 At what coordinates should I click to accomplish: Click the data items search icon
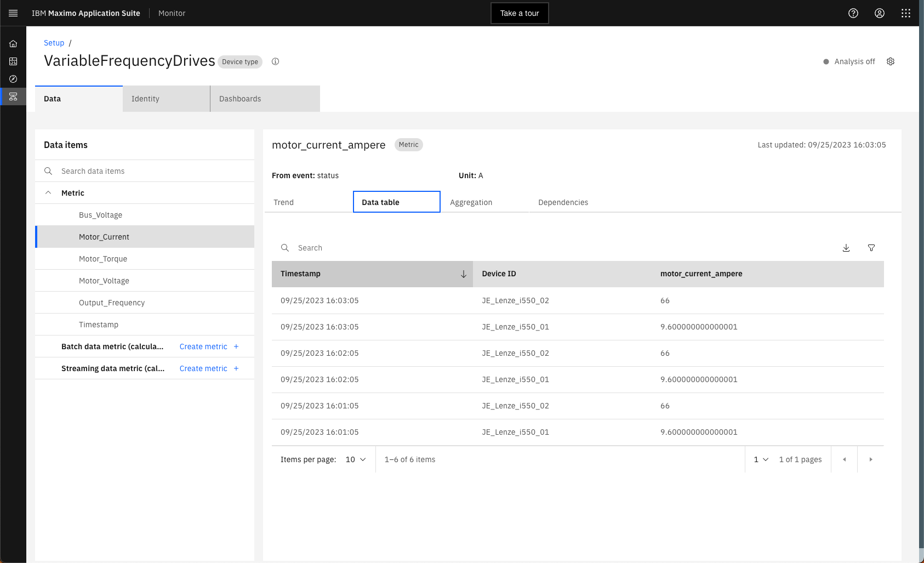pos(48,171)
